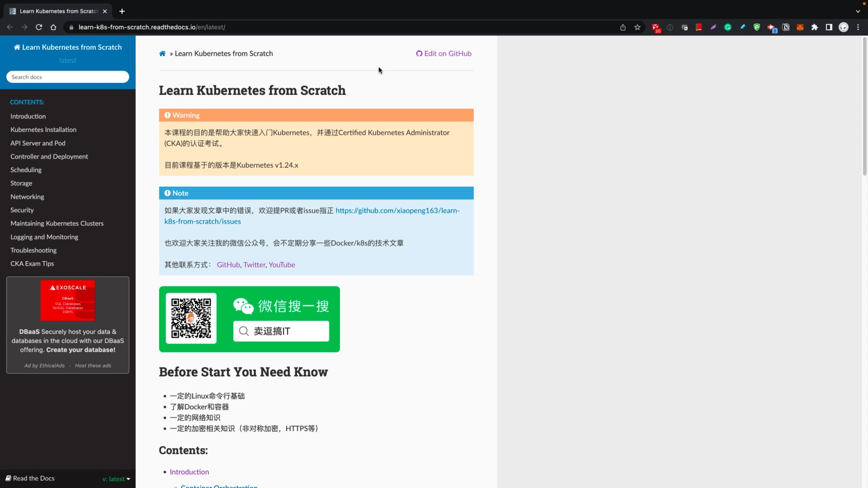This screenshot has height=488, width=868.
Task: Expand the version selector 'v: latest'
Action: [116, 479]
